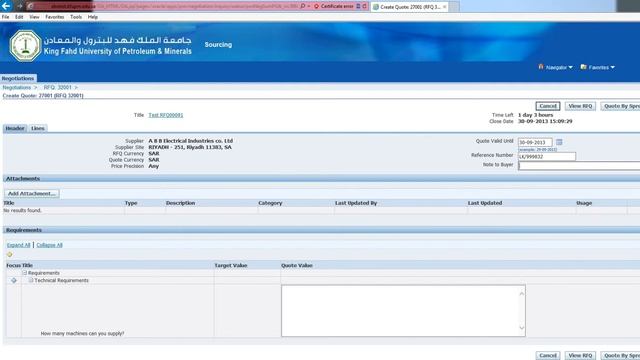This screenshot has height=360, width=640.
Task: Click the Reference Number input field
Action: pyautogui.click(x=547, y=156)
